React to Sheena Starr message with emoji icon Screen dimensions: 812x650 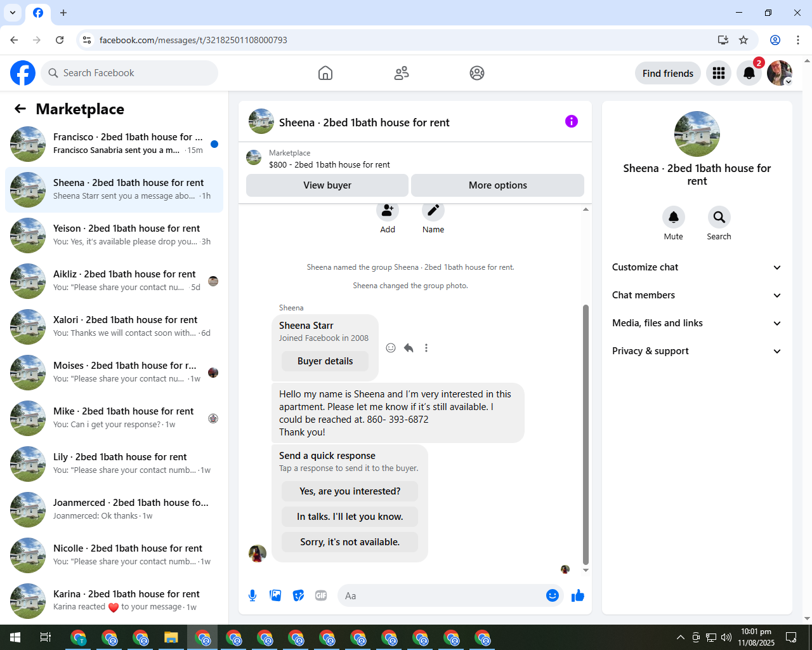391,348
